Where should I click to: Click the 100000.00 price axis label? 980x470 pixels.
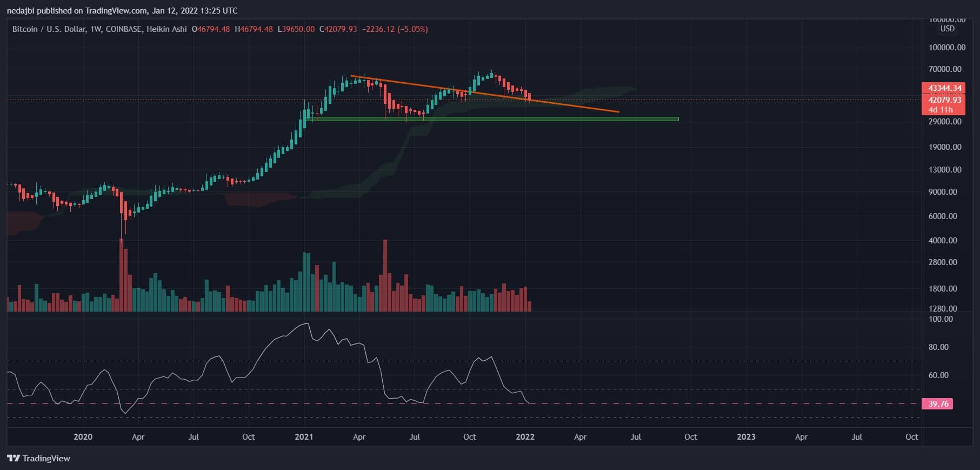[947, 48]
